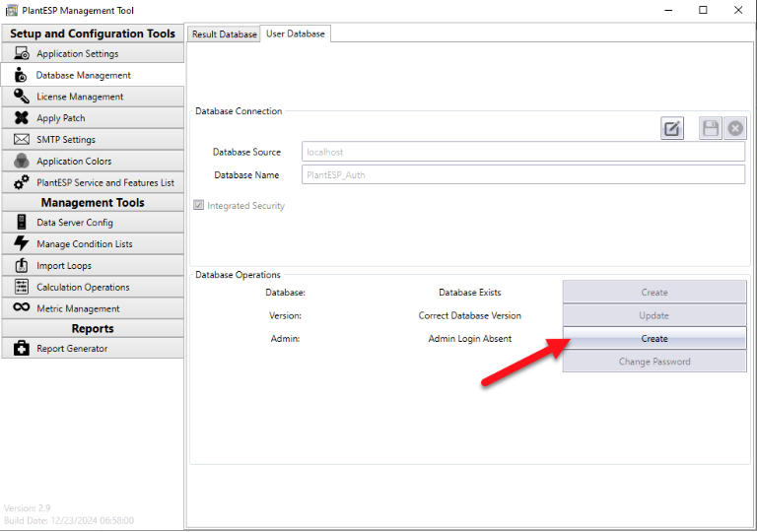Open Calculation Operations
The height and width of the screenshot is (532, 757).
pos(93,287)
